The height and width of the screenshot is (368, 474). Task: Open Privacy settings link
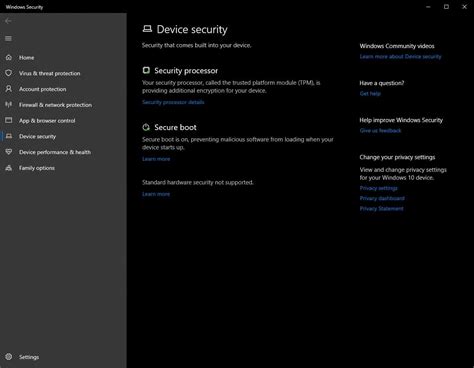(x=378, y=188)
